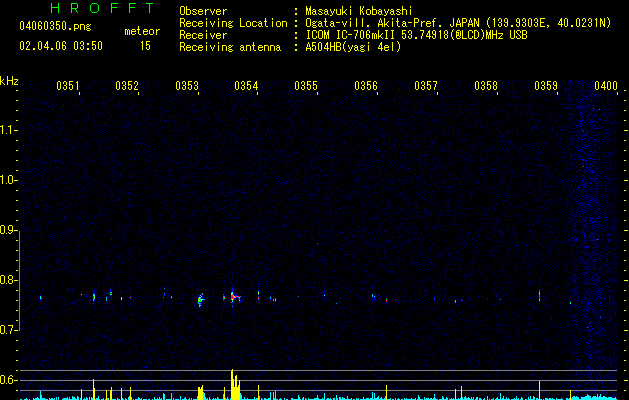The width and height of the screenshot is (629, 400).
Task: Click the 0356 time marker
Action: pyautogui.click(x=366, y=85)
